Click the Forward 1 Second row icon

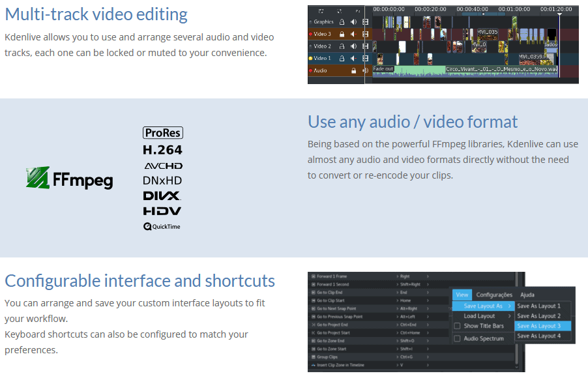tap(314, 284)
